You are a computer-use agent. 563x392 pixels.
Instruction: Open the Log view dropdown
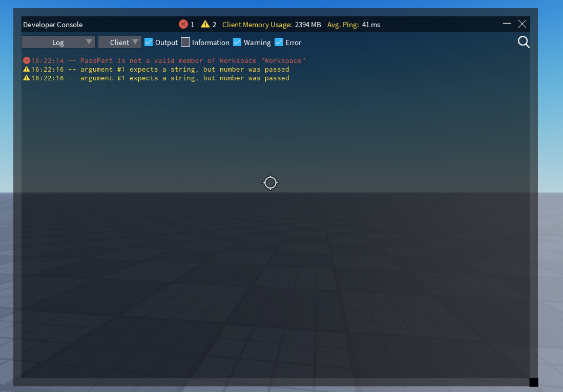point(58,42)
